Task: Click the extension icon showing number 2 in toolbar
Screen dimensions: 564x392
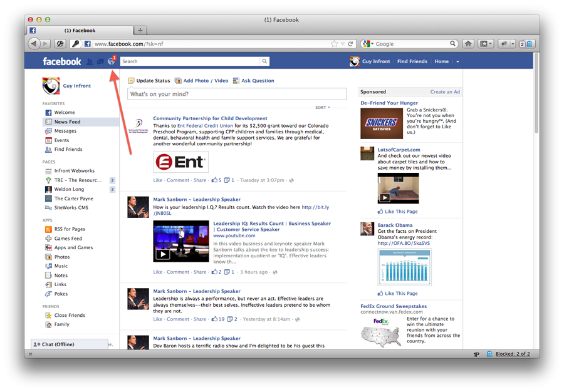Action: point(526,44)
